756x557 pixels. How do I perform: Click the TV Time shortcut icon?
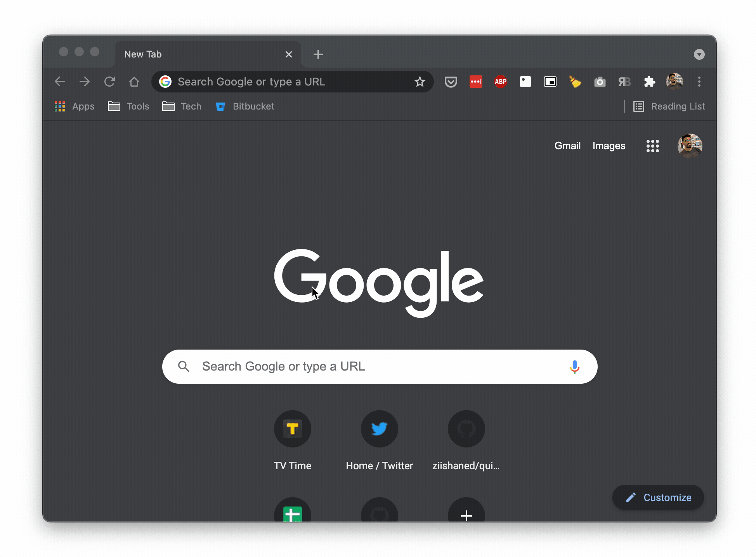[292, 429]
